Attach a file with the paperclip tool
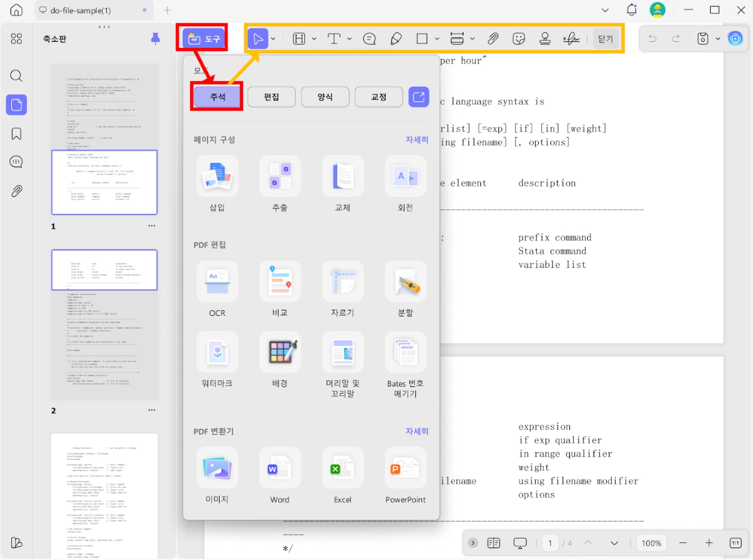 (493, 38)
